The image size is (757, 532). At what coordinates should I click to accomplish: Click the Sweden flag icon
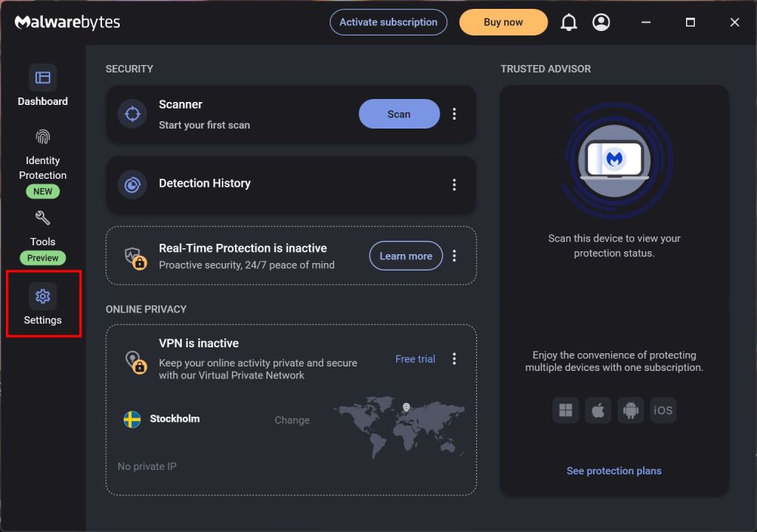coord(132,420)
